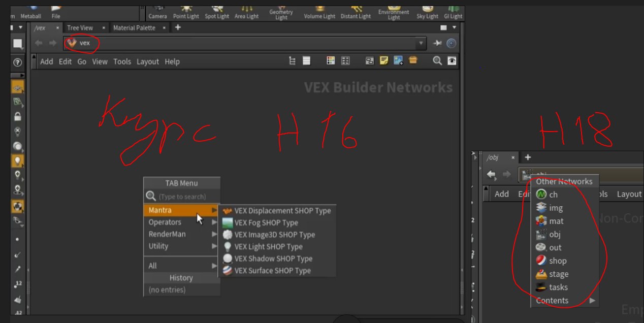
Task: Open the Go menu
Action: [82, 61]
